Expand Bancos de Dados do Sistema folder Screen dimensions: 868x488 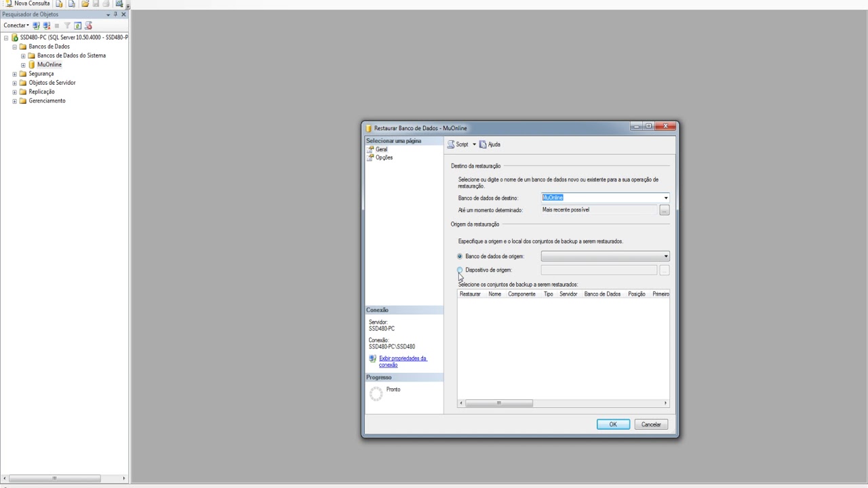(x=23, y=56)
